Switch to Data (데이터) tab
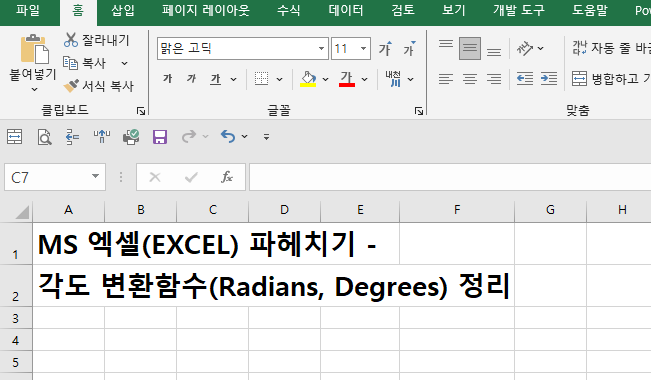 pyautogui.click(x=346, y=10)
